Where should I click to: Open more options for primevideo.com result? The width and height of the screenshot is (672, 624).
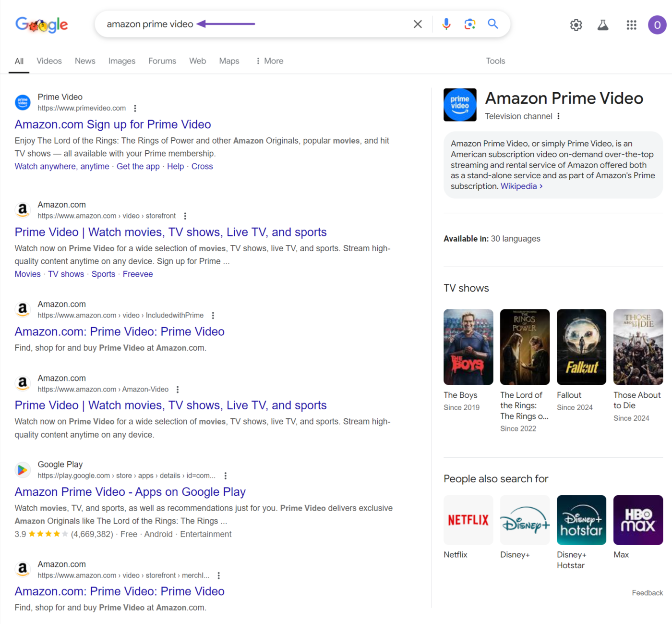tap(135, 109)
